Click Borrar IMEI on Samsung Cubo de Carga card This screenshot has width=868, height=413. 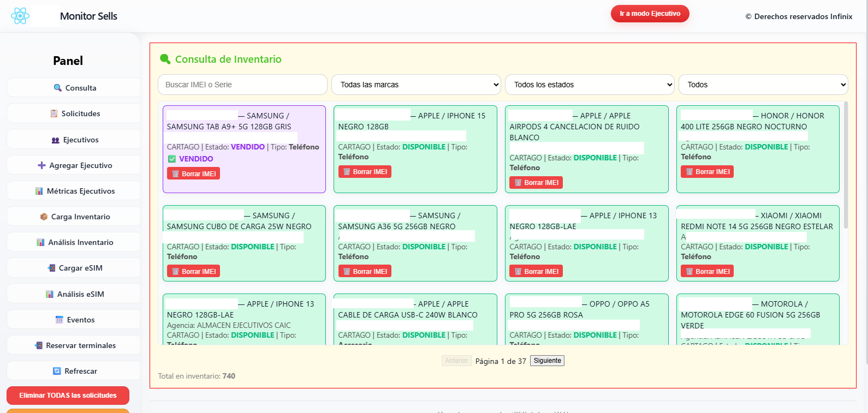point(194,271)
